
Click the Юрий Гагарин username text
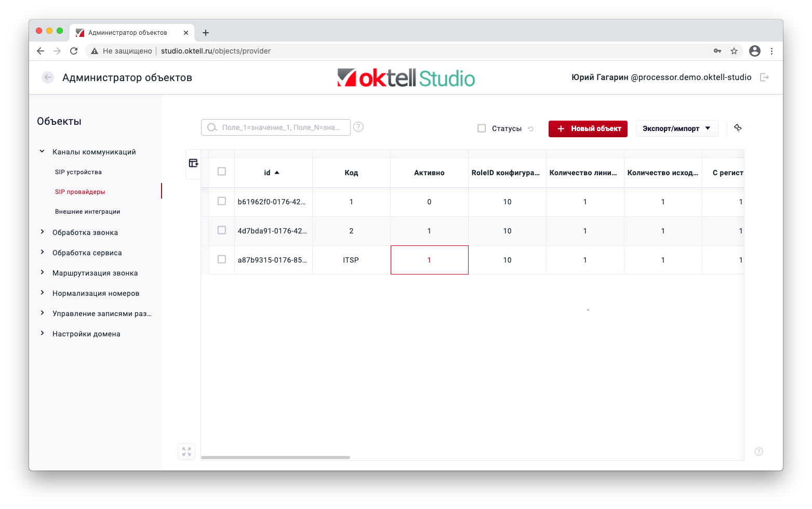click(x=600, y=77)
